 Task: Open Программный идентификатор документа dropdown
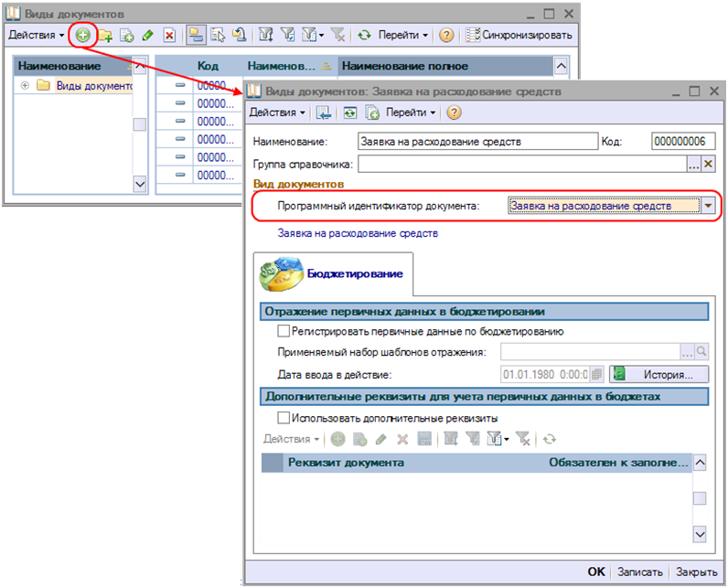710,206
